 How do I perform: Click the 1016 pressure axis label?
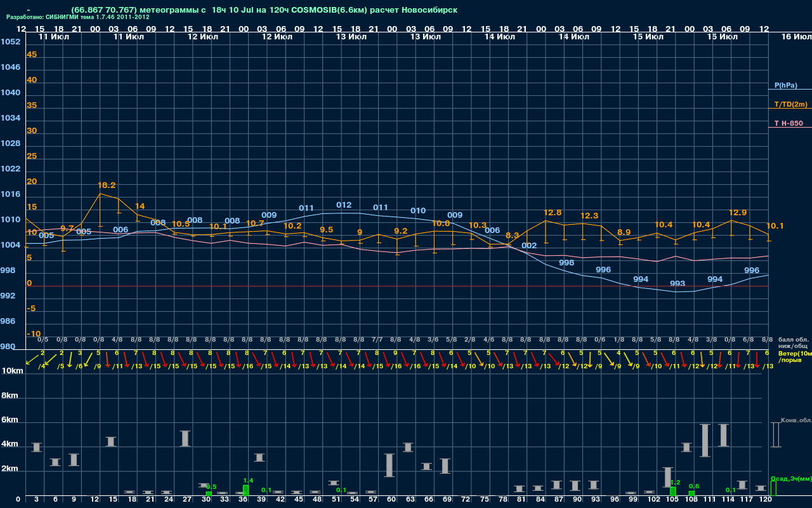click(10, 194)
